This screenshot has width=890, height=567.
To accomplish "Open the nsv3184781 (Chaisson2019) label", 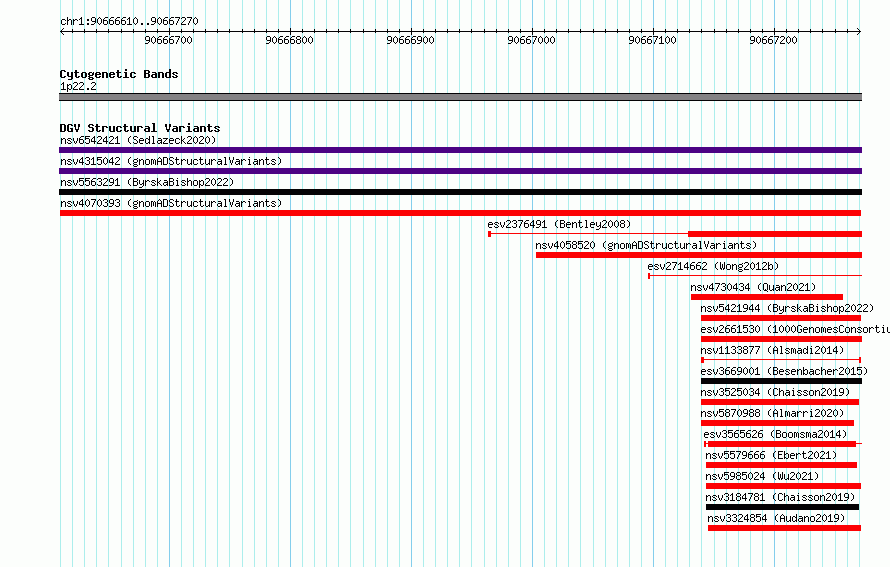I will click(x=780, y=497).
